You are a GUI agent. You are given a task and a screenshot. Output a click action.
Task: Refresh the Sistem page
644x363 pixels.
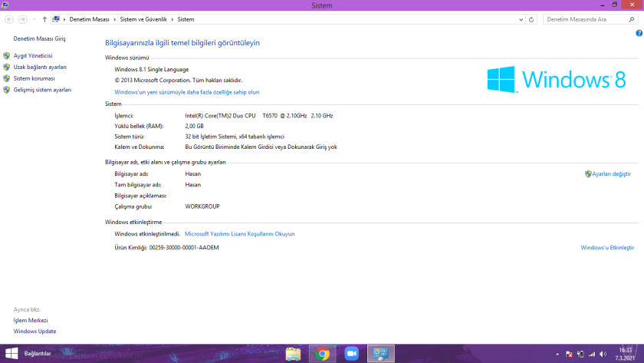tap(531, 18)
